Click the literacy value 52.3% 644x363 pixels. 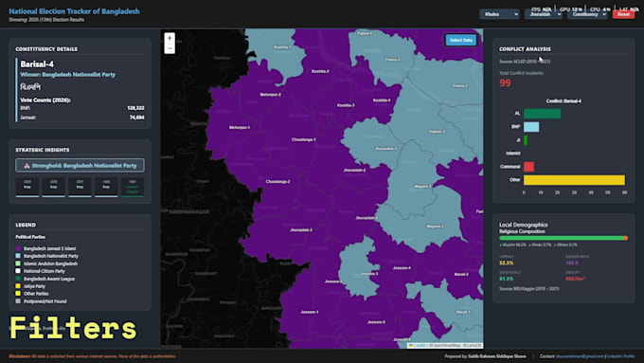(x=507, y=263)
